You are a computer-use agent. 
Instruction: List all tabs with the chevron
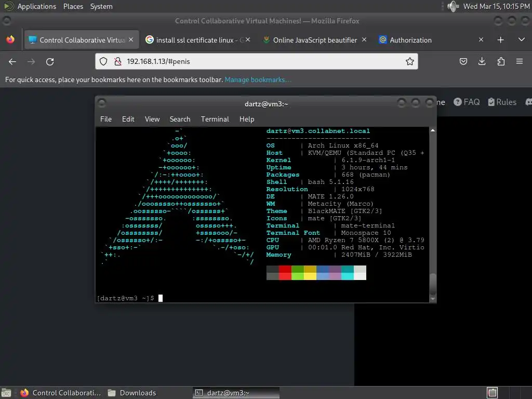(522, 39)
